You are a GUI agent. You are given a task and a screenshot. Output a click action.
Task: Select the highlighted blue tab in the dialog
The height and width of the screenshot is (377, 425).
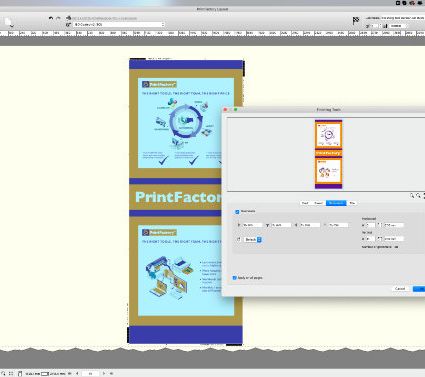click(x=336, y=203)
